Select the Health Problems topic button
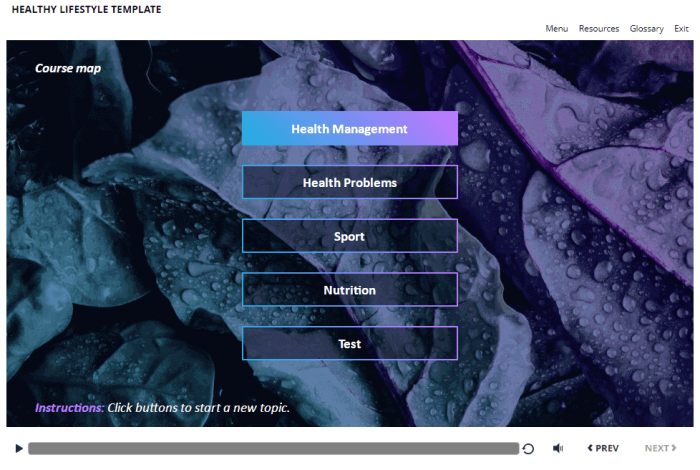 tap(349, 183)
